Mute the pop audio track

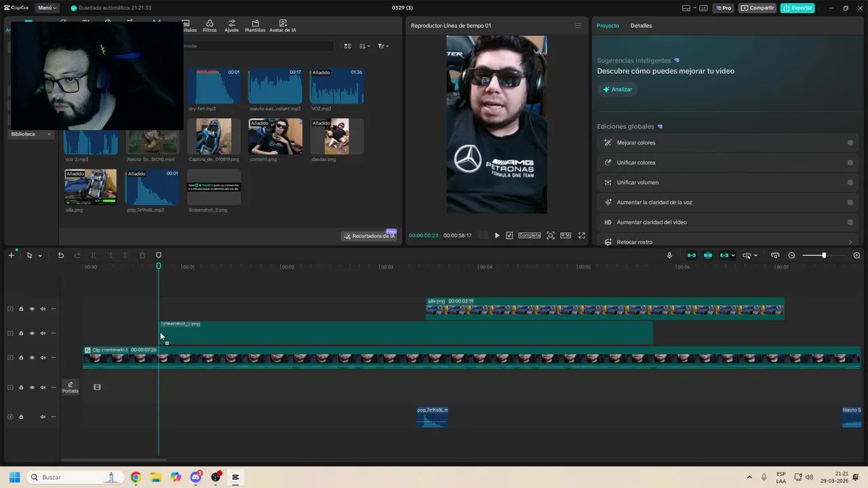pos(43,417)
